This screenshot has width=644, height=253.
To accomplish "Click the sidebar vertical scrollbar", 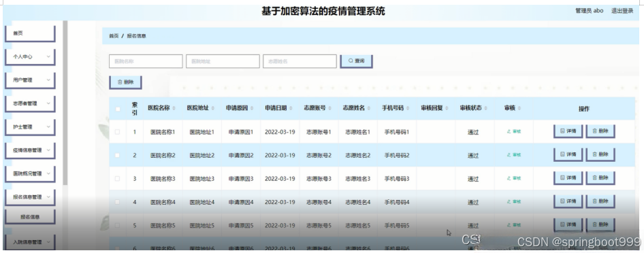I will pyautogui.click(x=65, y=103).
